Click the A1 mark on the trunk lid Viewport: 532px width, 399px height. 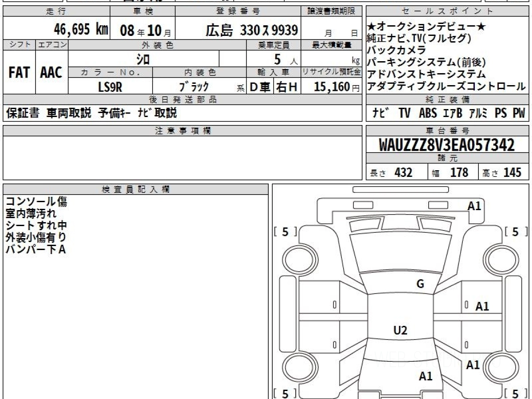coord(426,376)
